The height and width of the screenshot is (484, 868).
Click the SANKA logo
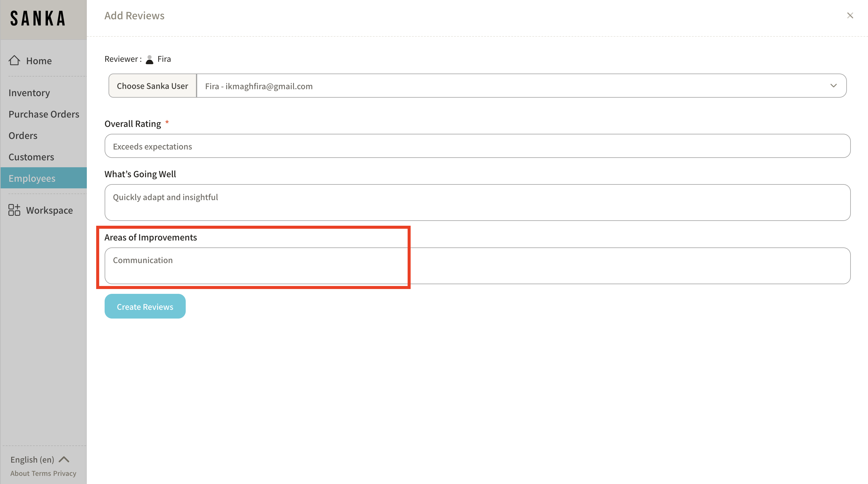click(38, 18)
